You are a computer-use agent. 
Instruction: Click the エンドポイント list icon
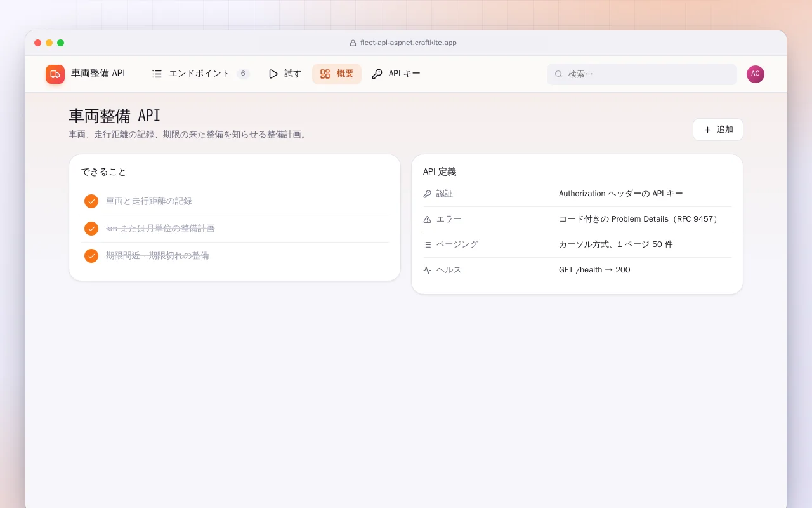pos(157,74)
